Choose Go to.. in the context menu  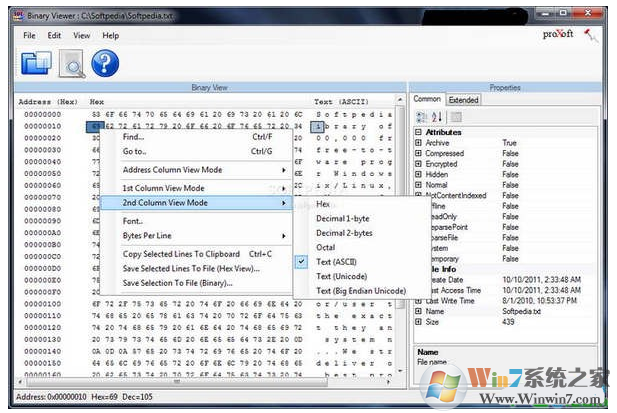point(197,151)
